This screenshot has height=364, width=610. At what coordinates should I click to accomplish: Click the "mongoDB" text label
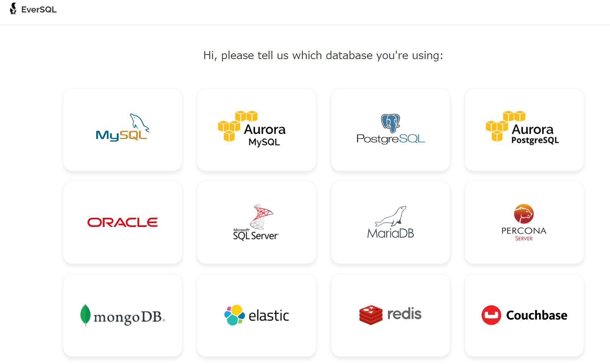tap(128, 317)
